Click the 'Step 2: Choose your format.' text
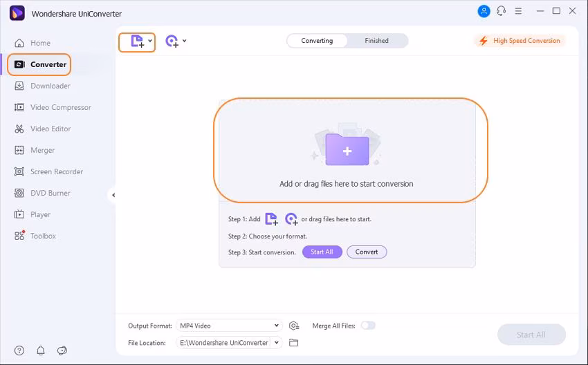Viewport: 588px width, 365px height. tap(268, 236)
